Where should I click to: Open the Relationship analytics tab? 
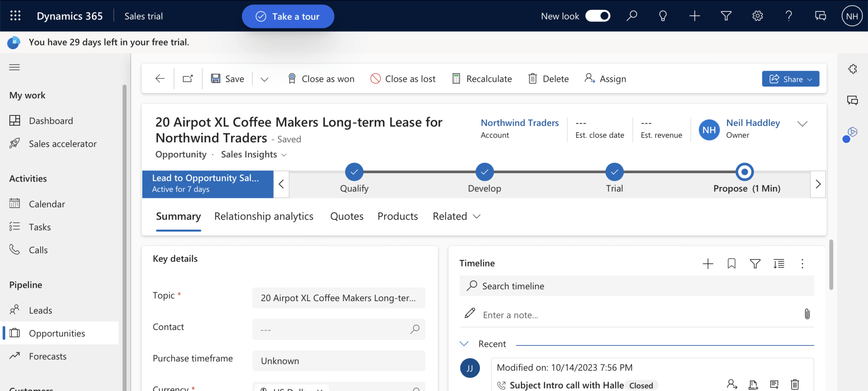[264, 216]
